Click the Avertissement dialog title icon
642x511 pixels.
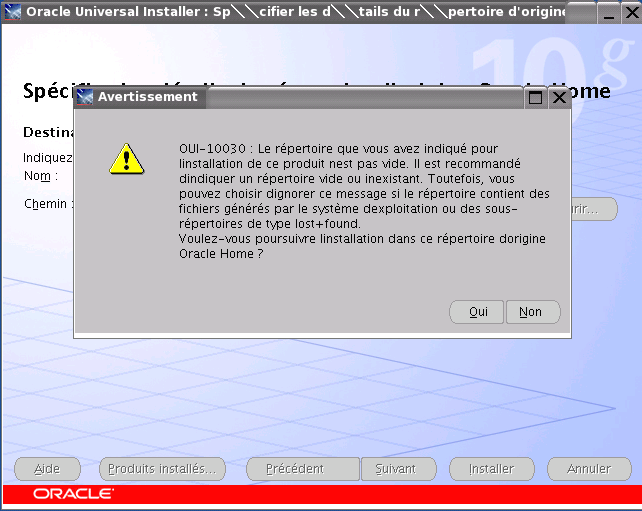[85, 97]
